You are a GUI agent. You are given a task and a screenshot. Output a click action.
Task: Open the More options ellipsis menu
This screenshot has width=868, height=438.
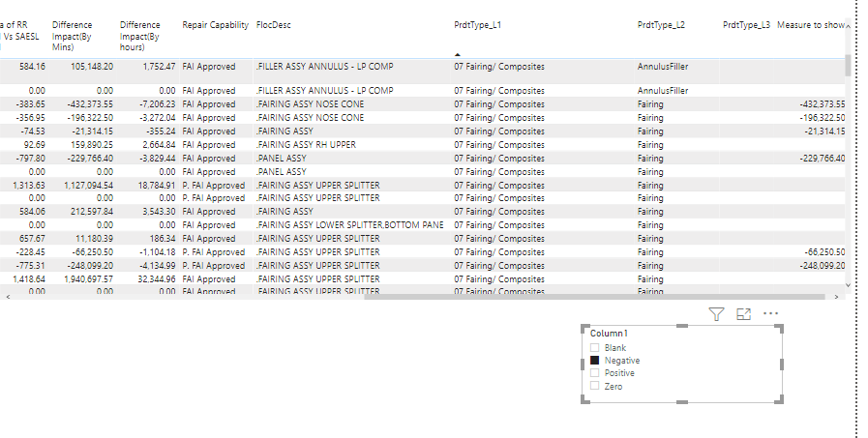coord(770,313)
